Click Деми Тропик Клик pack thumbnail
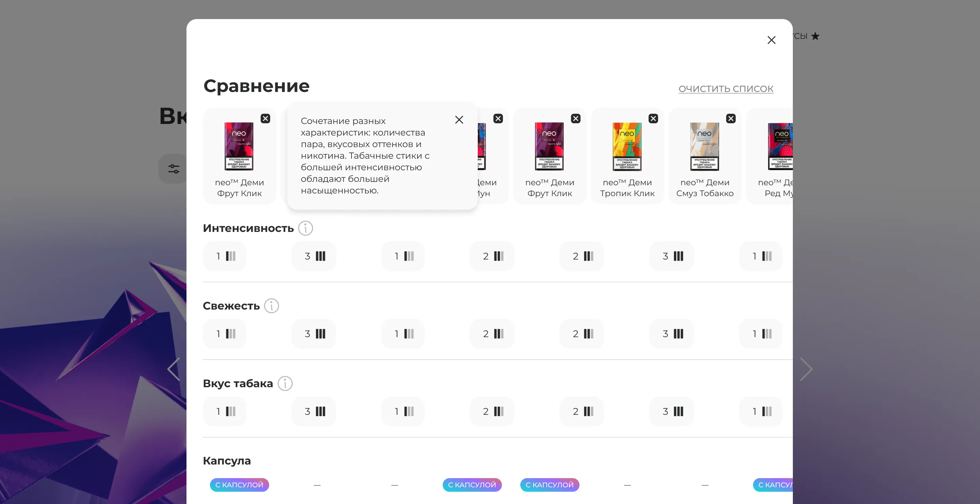 [x=626, y=146]
